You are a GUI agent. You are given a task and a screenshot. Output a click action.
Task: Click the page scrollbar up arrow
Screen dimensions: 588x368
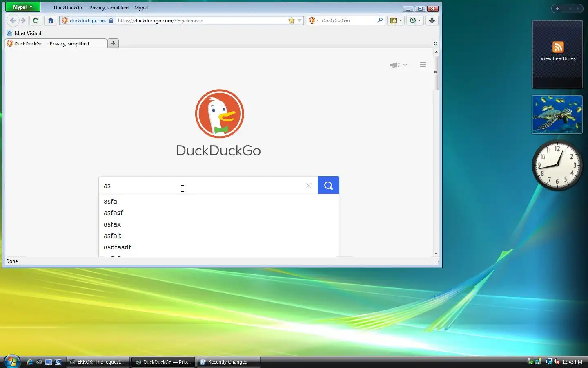[436, 52]
